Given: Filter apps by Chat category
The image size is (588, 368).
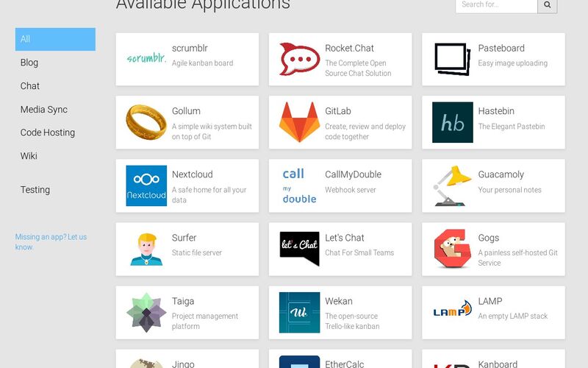Looking at the screenshot, I should pos(30,86).
